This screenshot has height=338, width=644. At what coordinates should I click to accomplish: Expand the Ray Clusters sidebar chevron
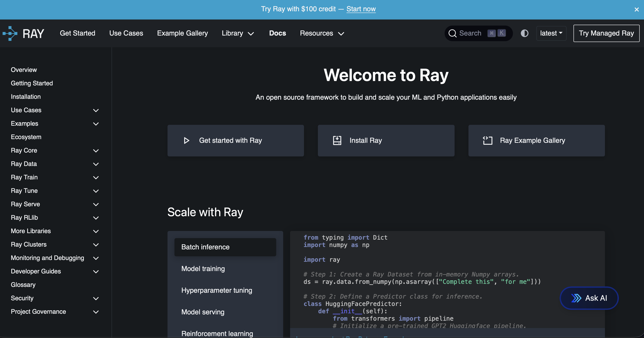pos(96,245)
